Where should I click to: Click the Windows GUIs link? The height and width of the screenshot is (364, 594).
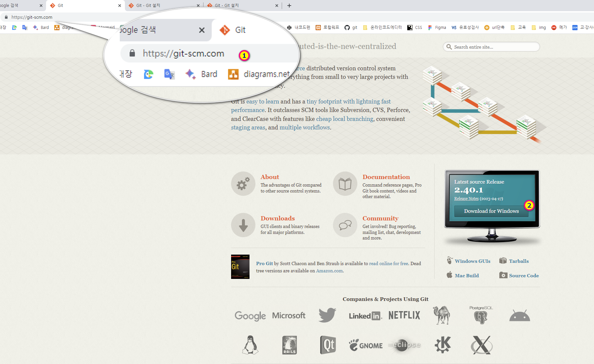(472, 261)
